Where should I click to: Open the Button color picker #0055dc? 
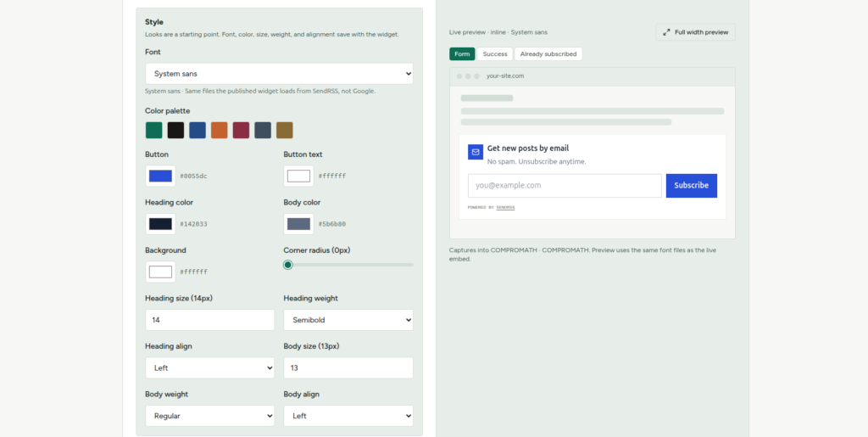pos(160,176)
